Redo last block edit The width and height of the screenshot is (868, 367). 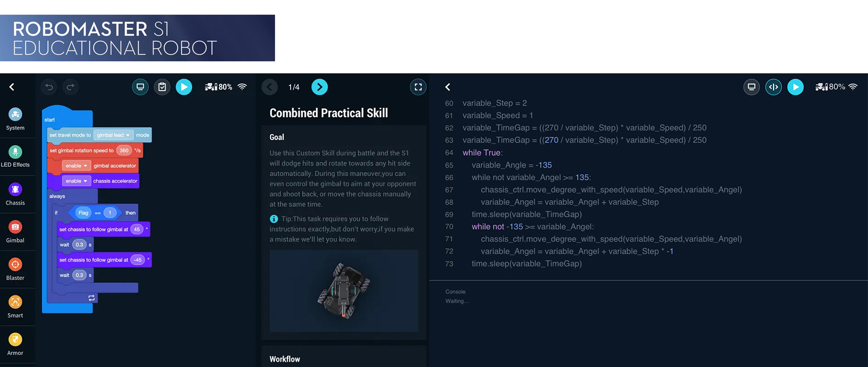point(71,87)
